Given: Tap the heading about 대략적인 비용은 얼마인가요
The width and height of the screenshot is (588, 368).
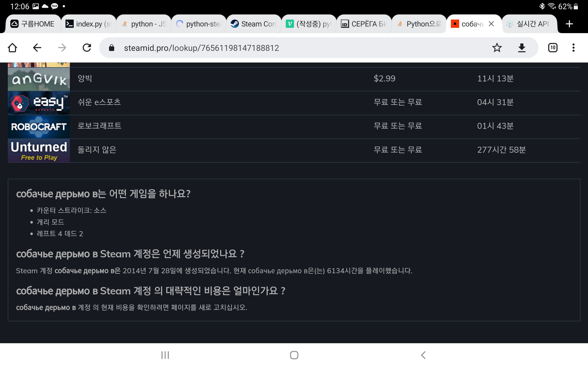Looking at the screenshot, I should pos(151,291).
